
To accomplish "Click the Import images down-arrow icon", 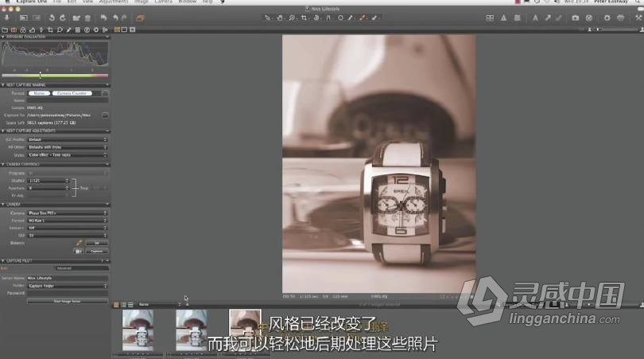I will click(6, 18).
